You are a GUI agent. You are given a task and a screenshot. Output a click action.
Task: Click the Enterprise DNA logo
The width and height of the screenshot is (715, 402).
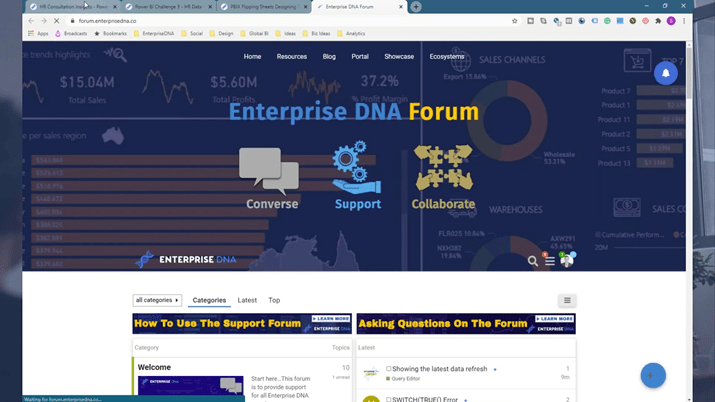(x=186, y=259)
